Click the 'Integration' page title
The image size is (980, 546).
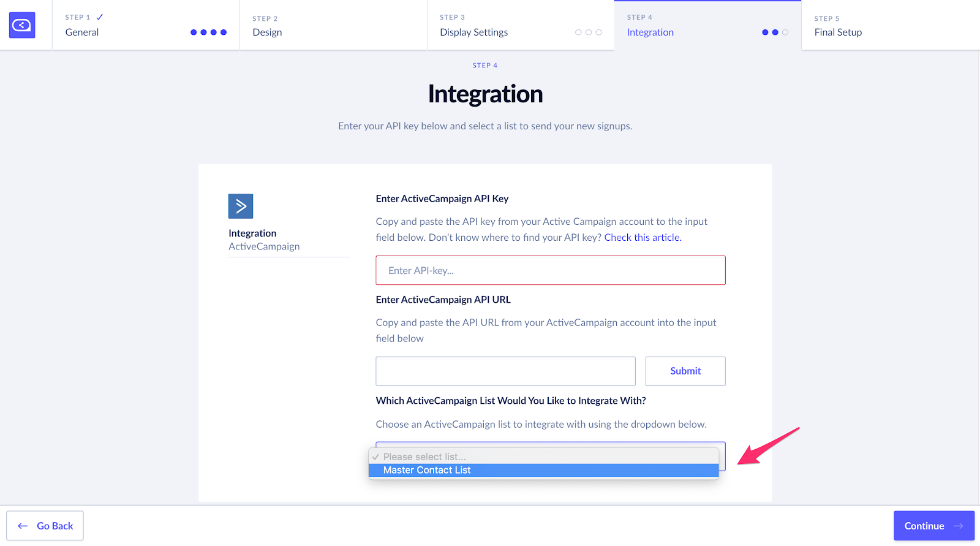coord(486,94)
